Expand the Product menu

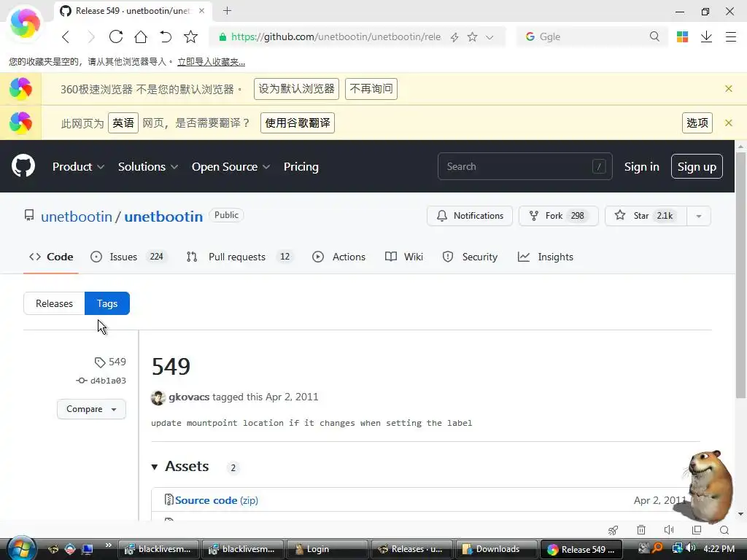(78, 167)
